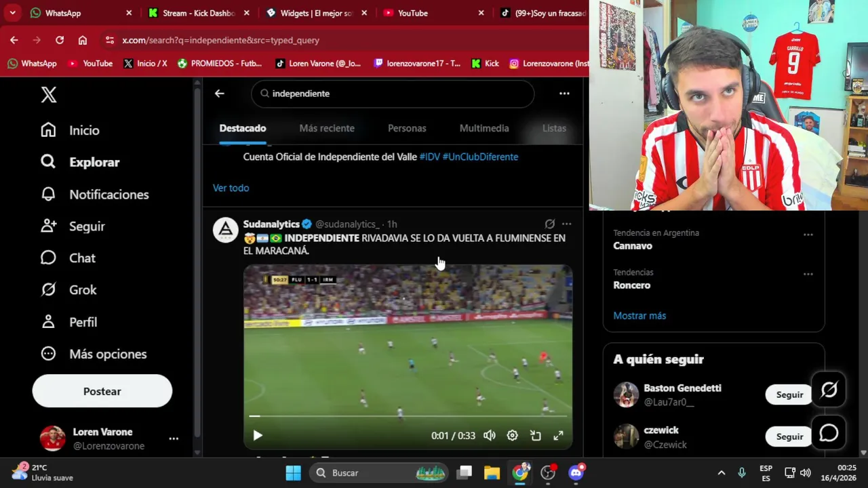Open Sudanalytics profile avatar
The height and width of the screenshot is (488, 868).
(x=226, y=230)
